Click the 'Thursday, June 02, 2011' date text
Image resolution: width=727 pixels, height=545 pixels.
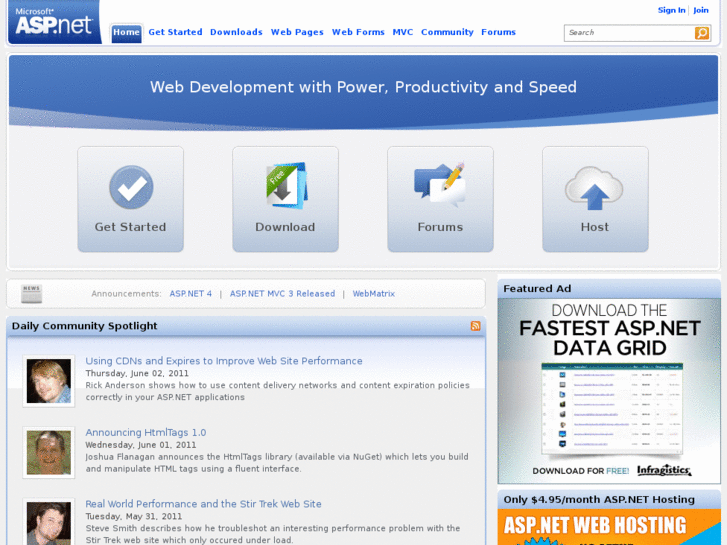click(137, 373)
